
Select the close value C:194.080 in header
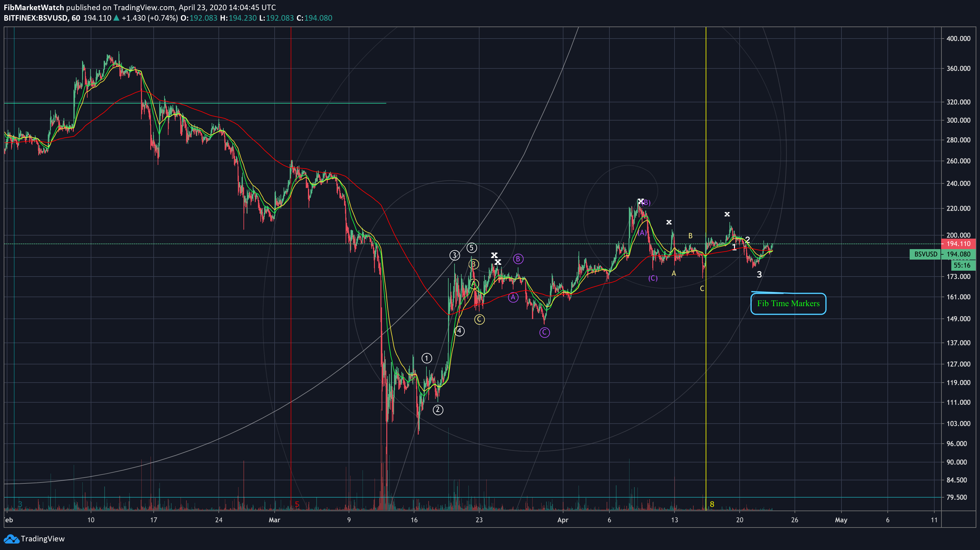tap(314, 18)
